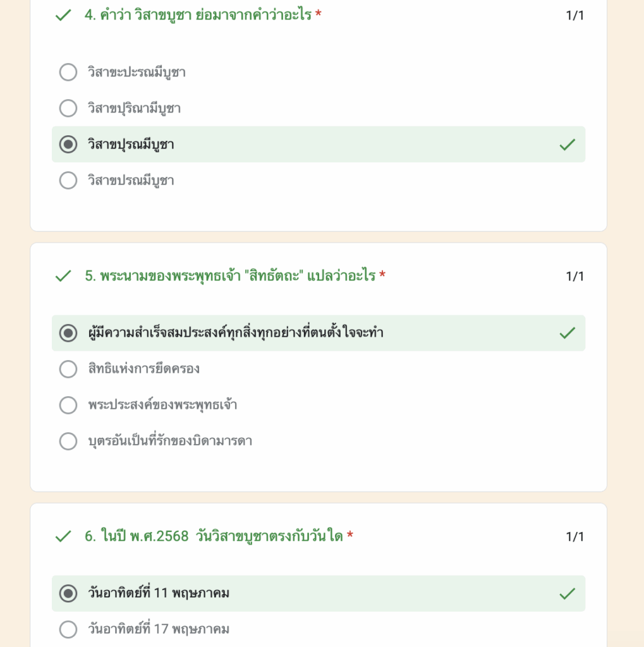
Task: Click selected radio ผู้มีความสำเร็จสมประสงค์ answer
Action: point(68,333)
